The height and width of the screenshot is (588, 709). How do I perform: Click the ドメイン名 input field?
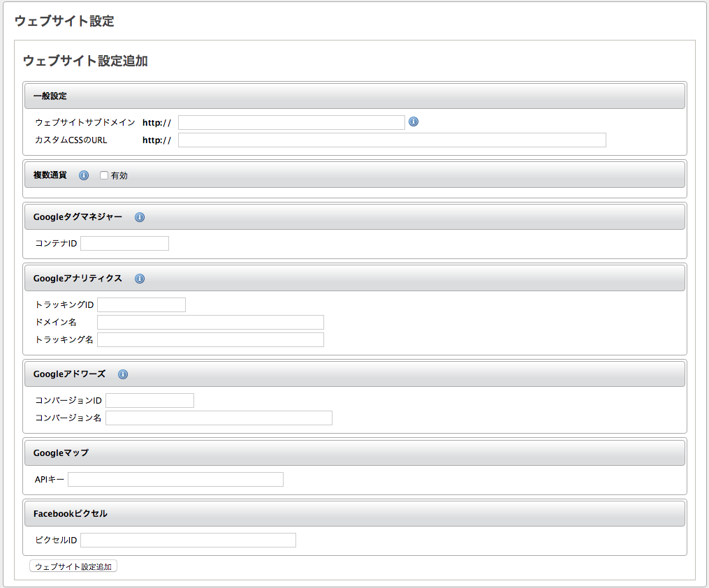coord(211,322)
